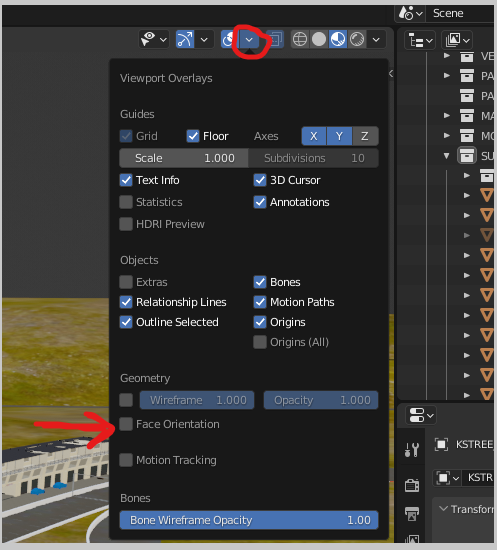Toggle the X axis button
Viewport: 497px width, 550px height.
tap(314, 136)
